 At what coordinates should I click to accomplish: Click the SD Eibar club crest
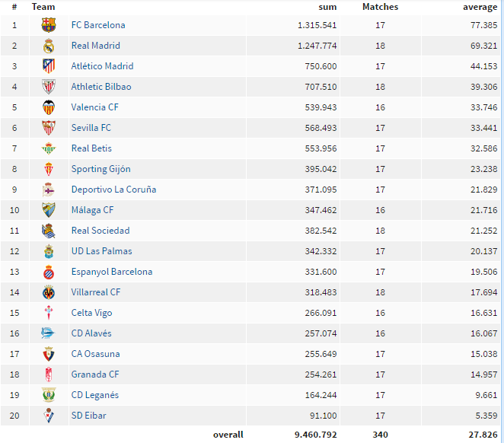tap(49, 416)
